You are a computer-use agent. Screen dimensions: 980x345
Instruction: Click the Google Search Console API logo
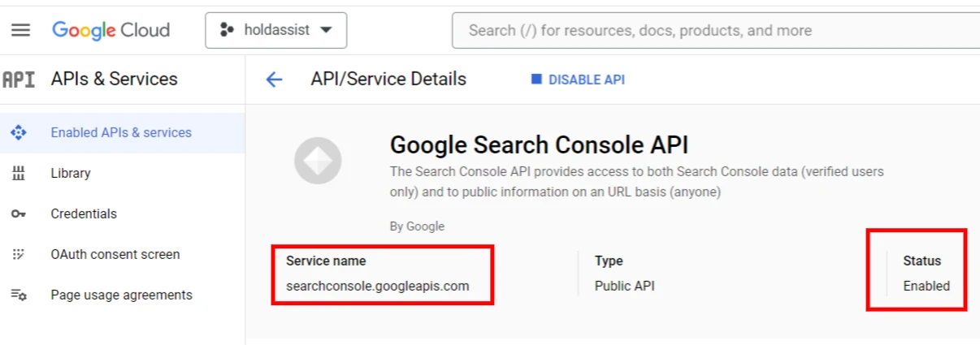point(318,161)
